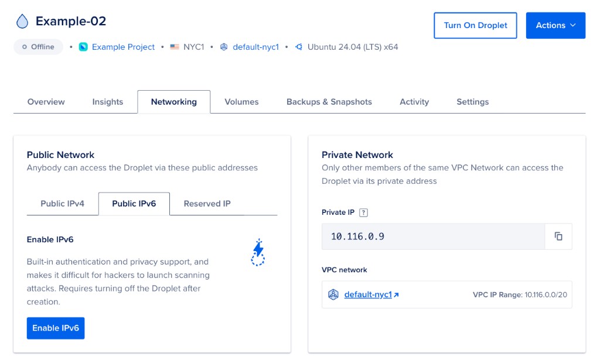Image resolution: width=600 pixels, height=364 pixels.
Task: Open the Settings tab
Action: [473, 102]
